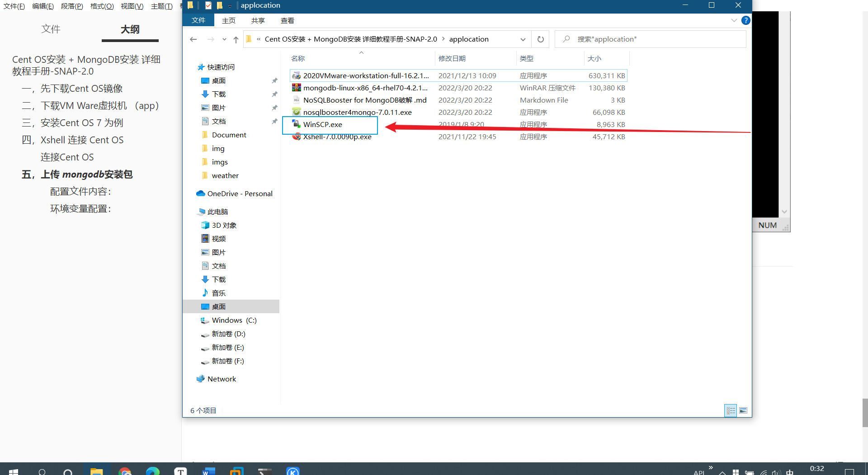Open the 查看 ribbon tab

288,20
